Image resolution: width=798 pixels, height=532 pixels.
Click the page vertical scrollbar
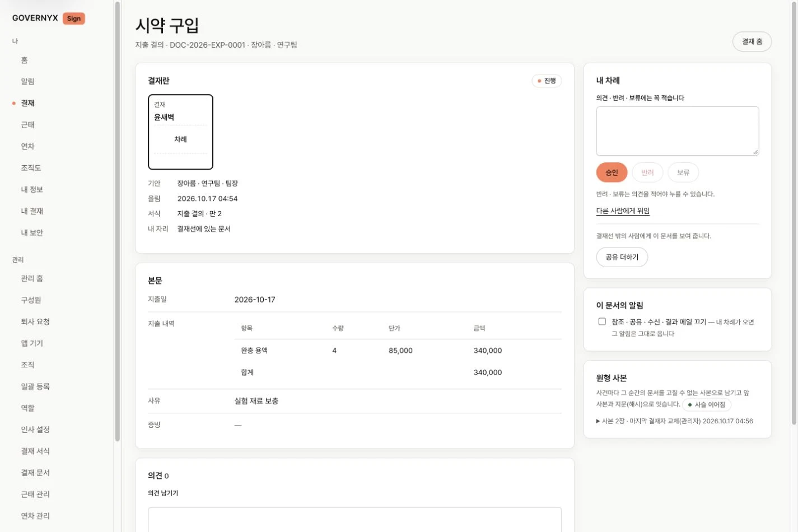click(794, 213)
